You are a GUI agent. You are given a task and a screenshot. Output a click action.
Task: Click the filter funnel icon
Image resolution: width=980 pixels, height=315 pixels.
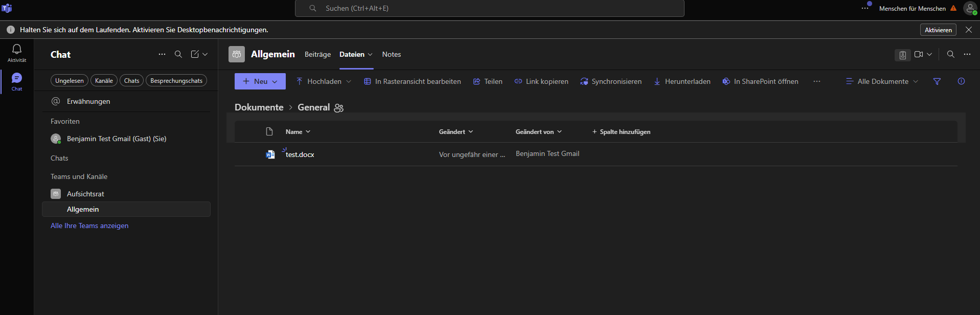pos(937,81)
